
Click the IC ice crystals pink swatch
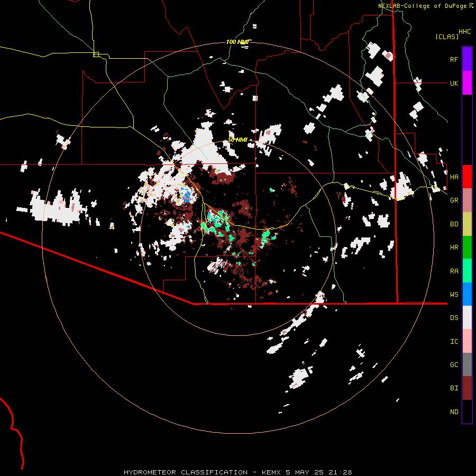tap(467, 341)
